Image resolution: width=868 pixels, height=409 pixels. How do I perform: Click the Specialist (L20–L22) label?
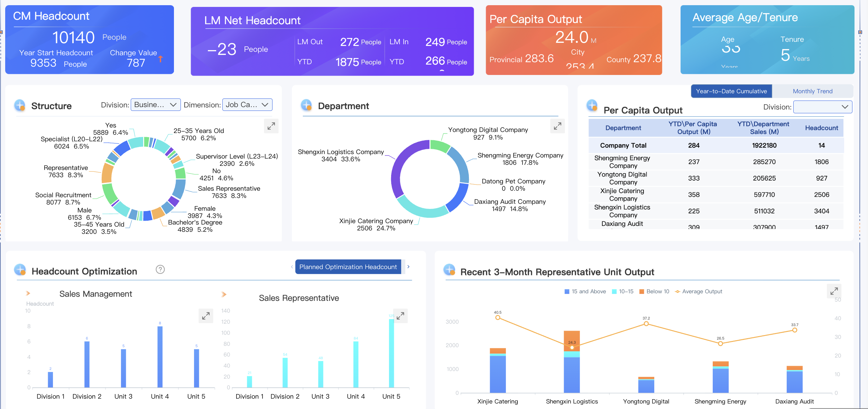[x=72, y=143]
